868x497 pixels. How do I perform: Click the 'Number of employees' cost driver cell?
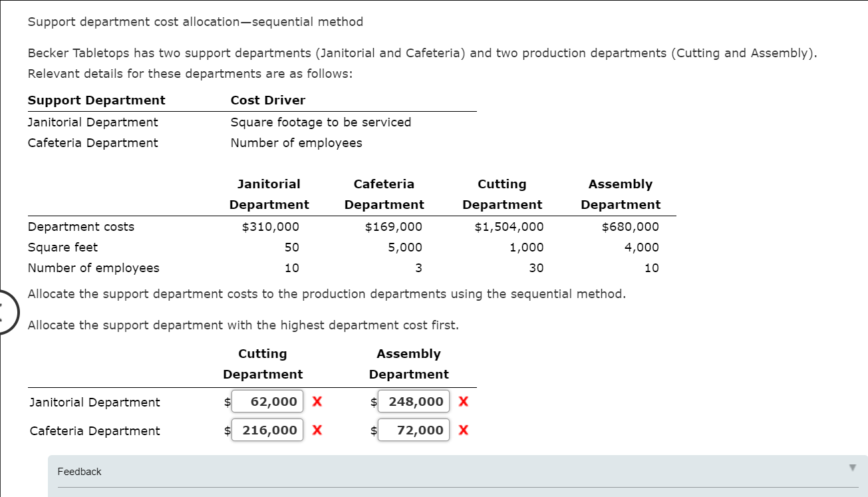coord(297,143)
